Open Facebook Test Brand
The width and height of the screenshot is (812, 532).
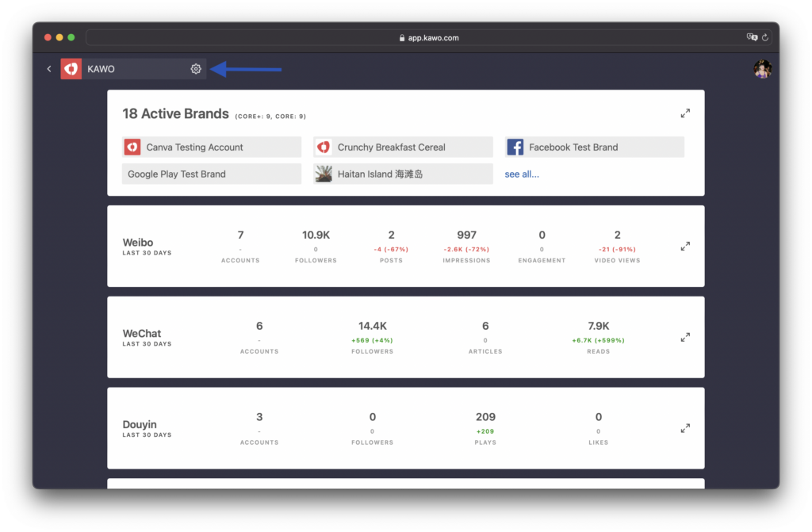pos(595,147)
